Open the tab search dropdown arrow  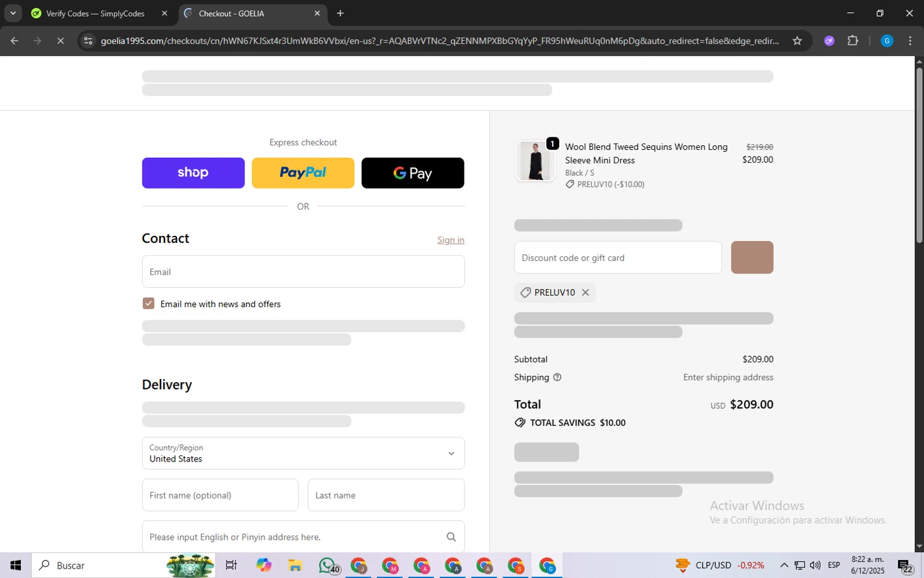[13, 13]
